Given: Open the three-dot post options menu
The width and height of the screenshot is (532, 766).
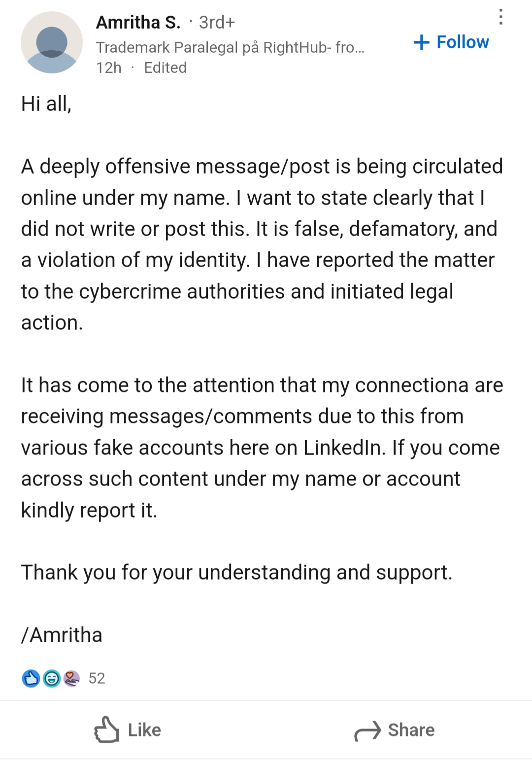Looking at the screenshot, I should point(500,17).
